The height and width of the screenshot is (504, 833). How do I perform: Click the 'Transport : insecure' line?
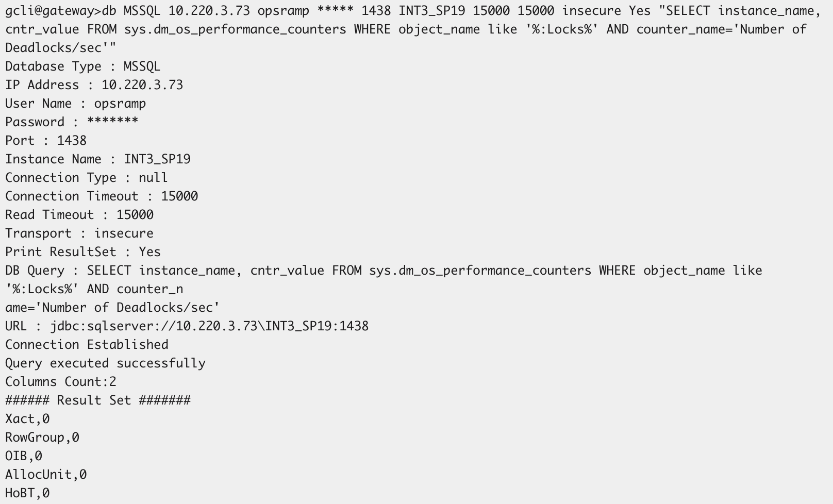click(x=79, y=233)
